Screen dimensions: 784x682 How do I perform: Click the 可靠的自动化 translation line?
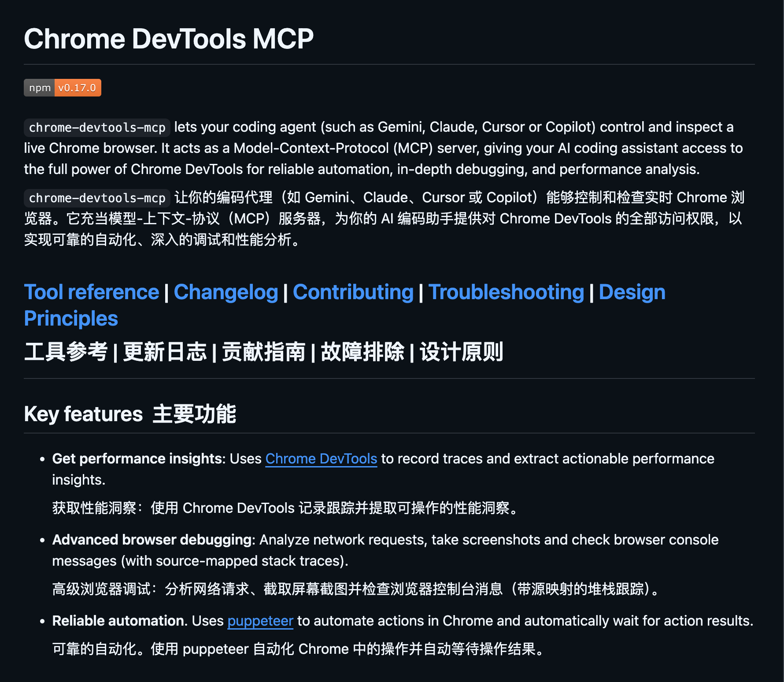pyautogui.click(x=300, y=649)
